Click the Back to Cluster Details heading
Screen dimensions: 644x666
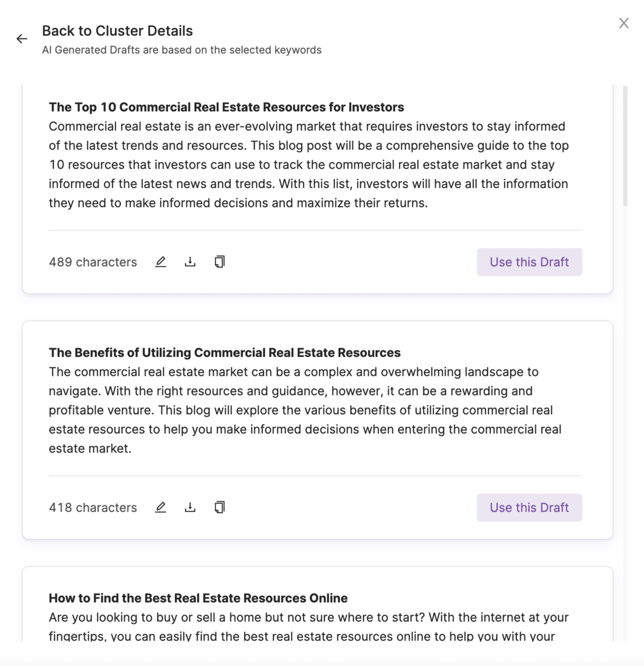(x=118, y=31)
